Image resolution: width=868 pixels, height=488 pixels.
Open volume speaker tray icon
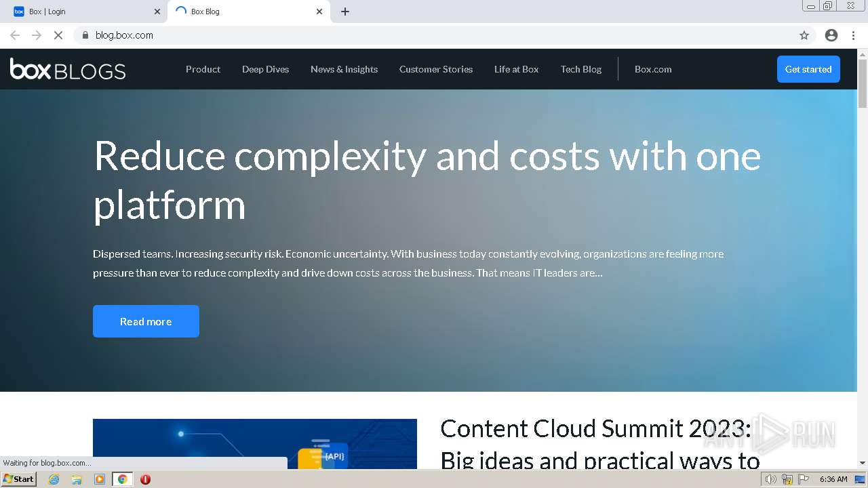click(770, 479)
